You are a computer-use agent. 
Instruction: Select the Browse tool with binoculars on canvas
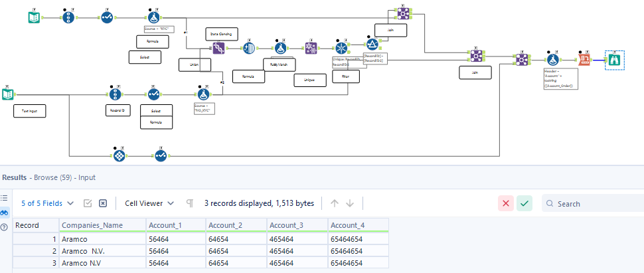click(x=615, y=60)
